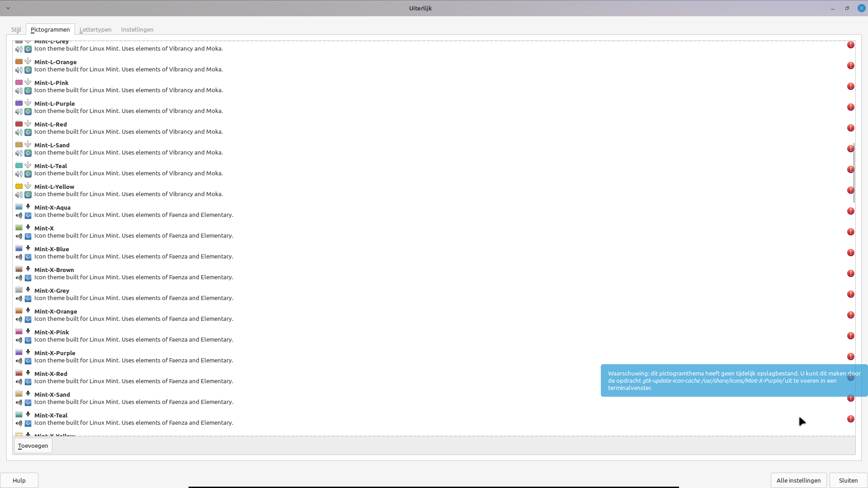Image resolution: width=868 pixels, height=488 pixels.
Task: Open Hulp for this dialog
Action: point(19,480)
